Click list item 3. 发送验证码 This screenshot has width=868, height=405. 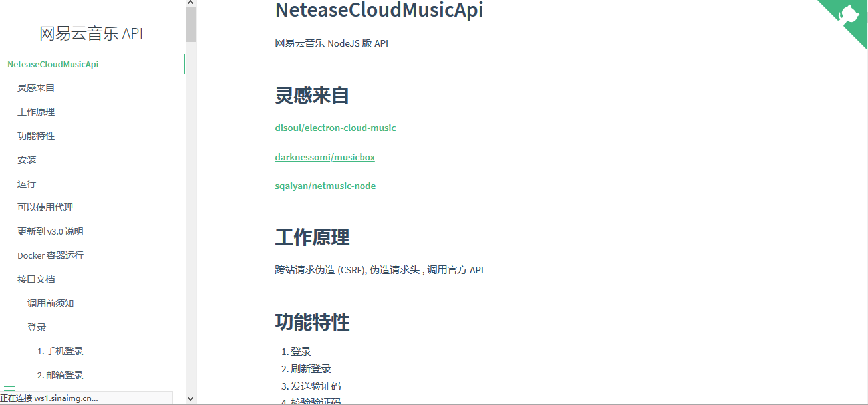(x=311, y=386)
